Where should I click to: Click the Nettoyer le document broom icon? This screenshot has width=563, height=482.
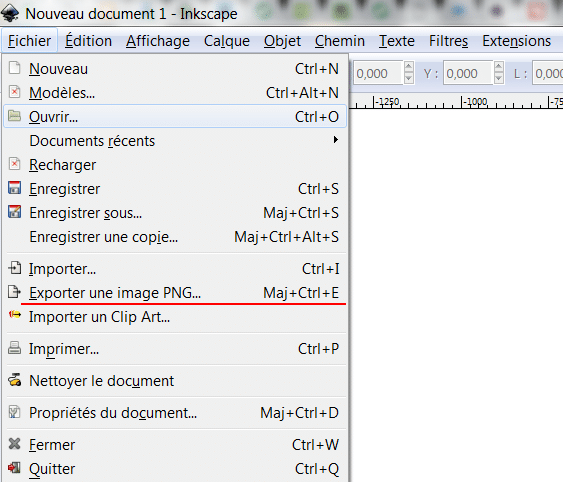coord(14,380)
